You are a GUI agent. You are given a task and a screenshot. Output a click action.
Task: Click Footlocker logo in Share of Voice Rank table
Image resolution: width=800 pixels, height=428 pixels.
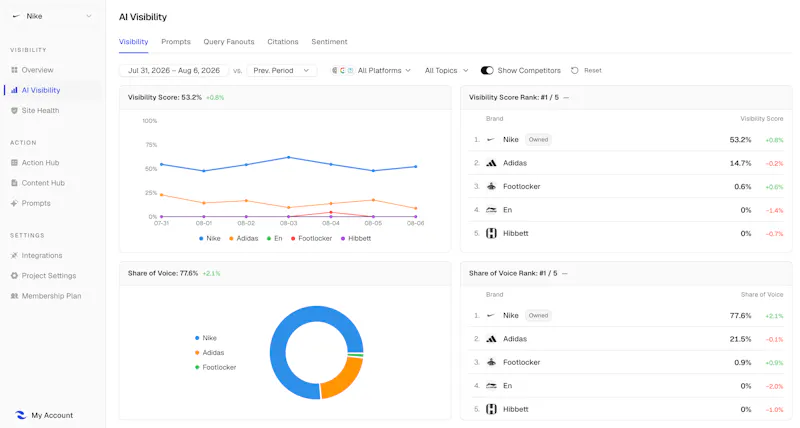click(491, 362)
